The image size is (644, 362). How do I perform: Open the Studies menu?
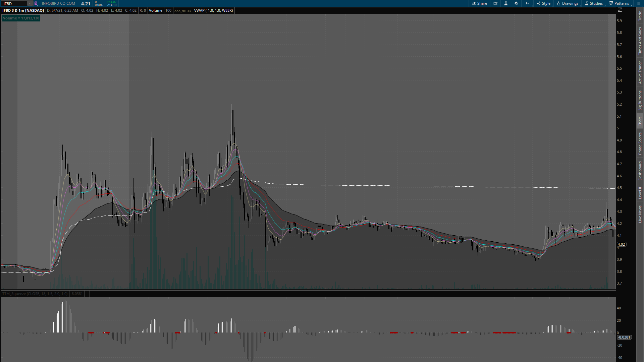tap(594, 3)
